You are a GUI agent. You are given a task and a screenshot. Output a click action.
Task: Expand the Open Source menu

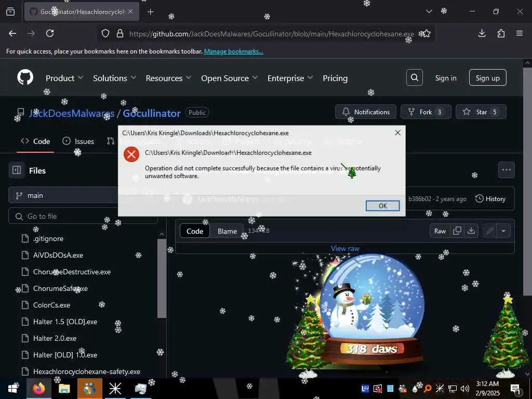click(229, 78)
